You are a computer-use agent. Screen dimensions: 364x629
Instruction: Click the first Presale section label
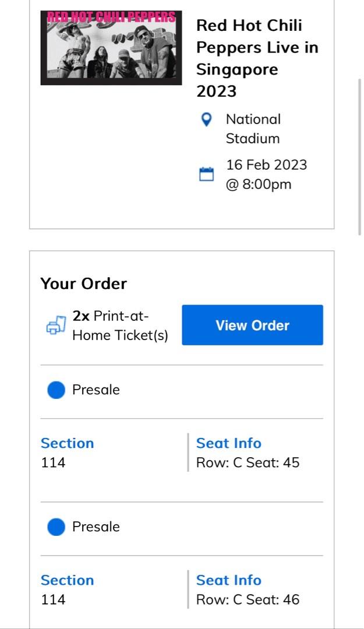click(95, 390)
